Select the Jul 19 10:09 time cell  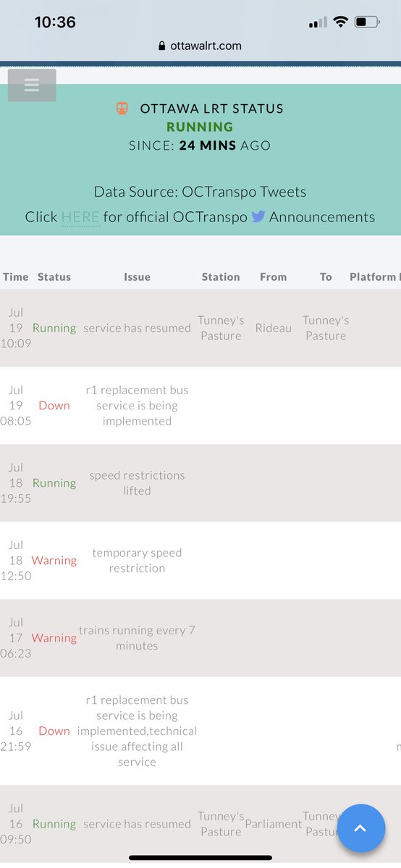tap(16, 328)
